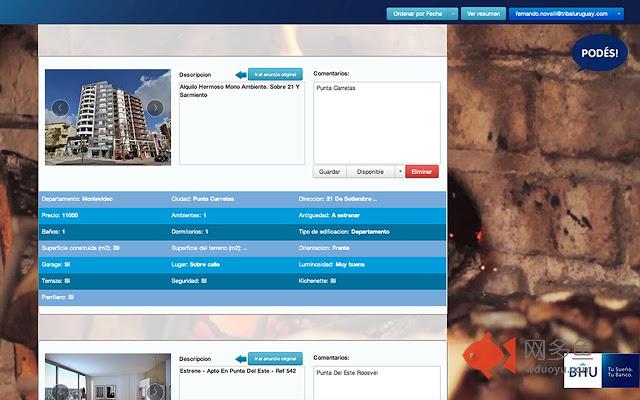Screen dimensions: 640x400
Task: Click the Punta Carretas building thumbnail
Action: coord(107,117)
